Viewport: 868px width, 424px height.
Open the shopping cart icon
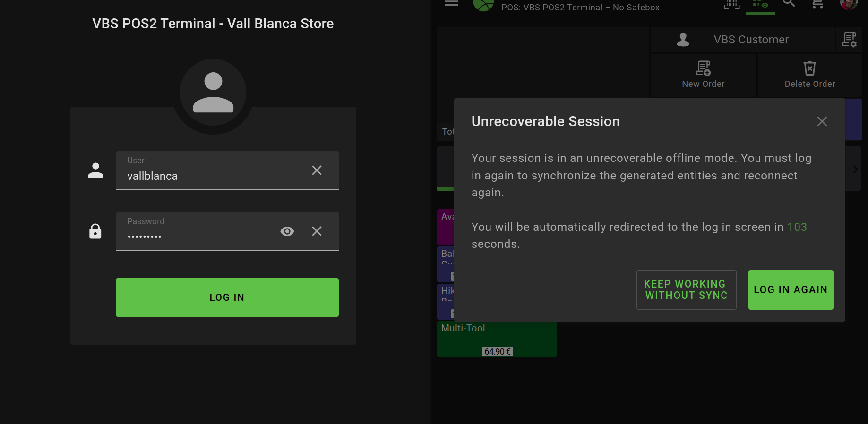click(817, 4)
